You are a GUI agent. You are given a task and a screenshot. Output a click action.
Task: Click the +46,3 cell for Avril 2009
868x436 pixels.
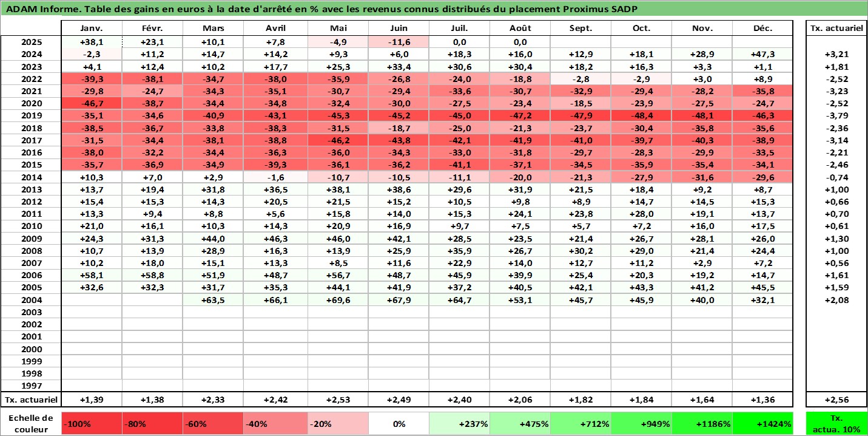(276, 239)
